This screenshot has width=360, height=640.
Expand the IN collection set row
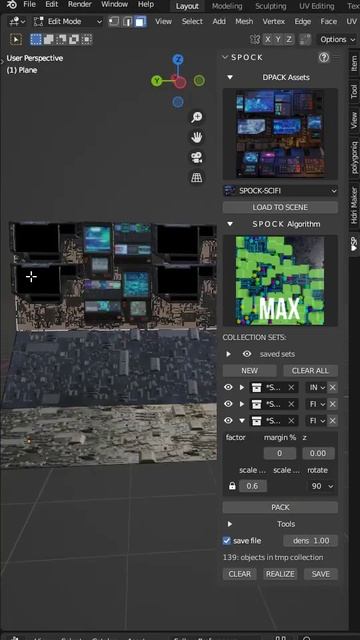(x=242, y=387)
